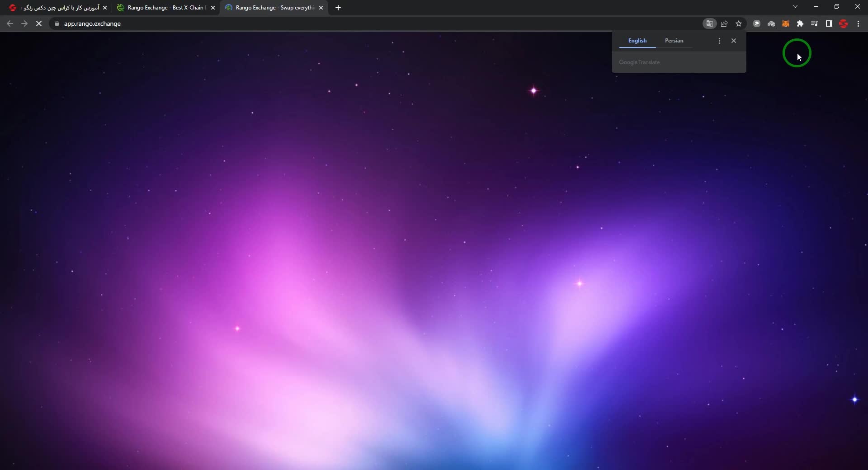Stop loading the page

39,23
